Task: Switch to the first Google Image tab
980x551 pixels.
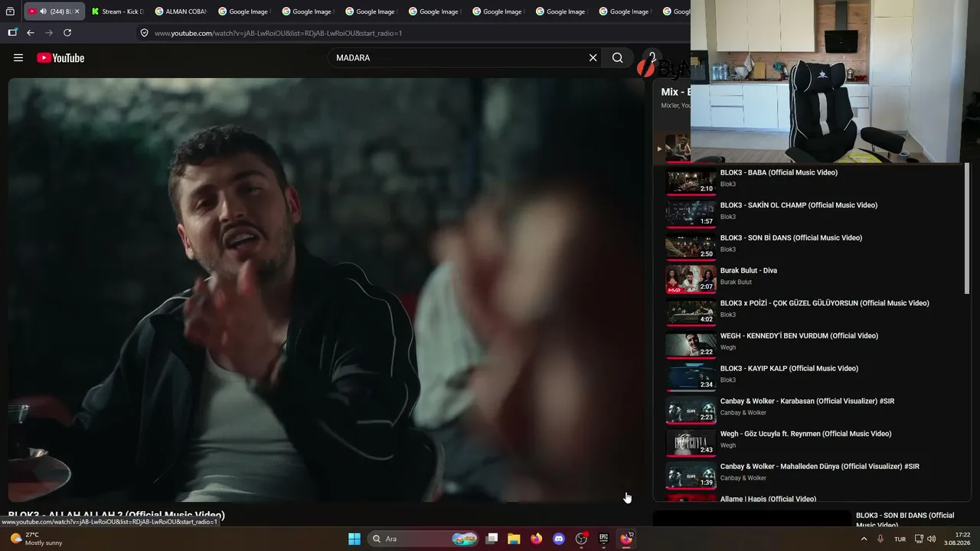Action: [244, 11]
